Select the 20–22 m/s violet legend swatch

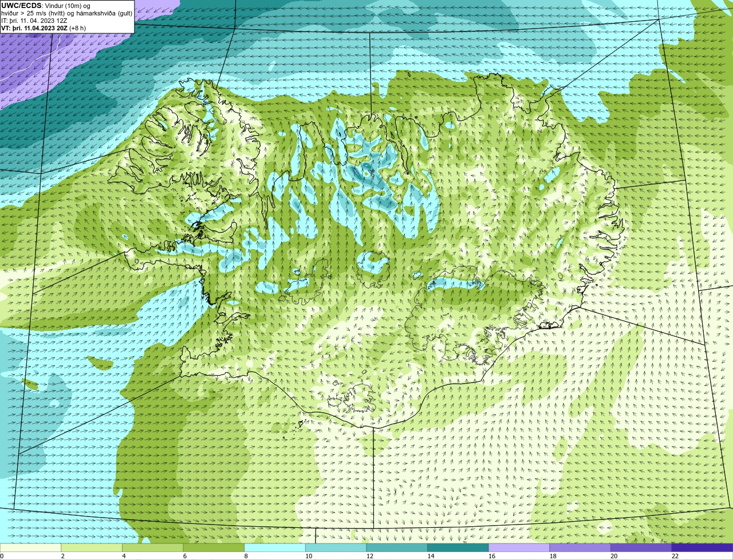[641, 547]
